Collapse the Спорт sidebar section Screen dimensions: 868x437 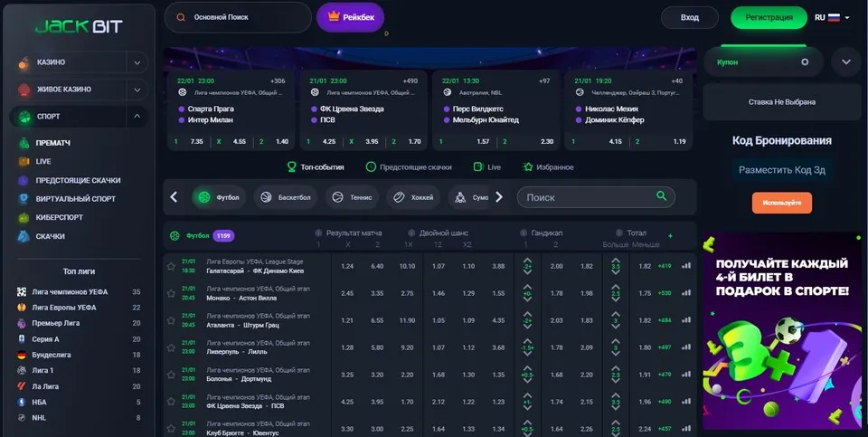[137, 116]
